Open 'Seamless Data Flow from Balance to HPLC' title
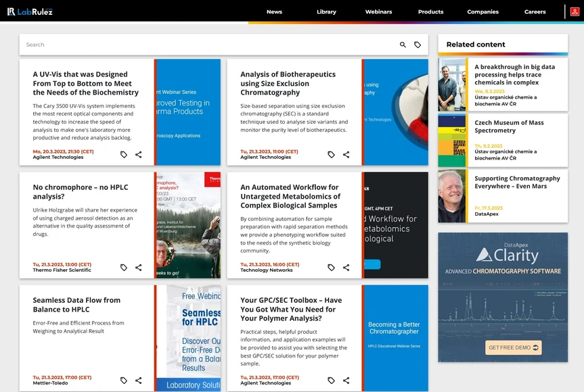 tap(76, 305)
